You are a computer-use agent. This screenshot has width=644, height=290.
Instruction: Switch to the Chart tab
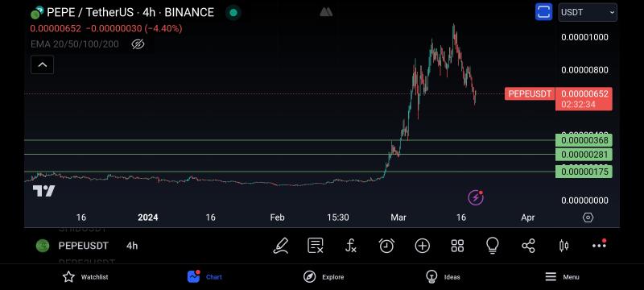tap(204, 277)
